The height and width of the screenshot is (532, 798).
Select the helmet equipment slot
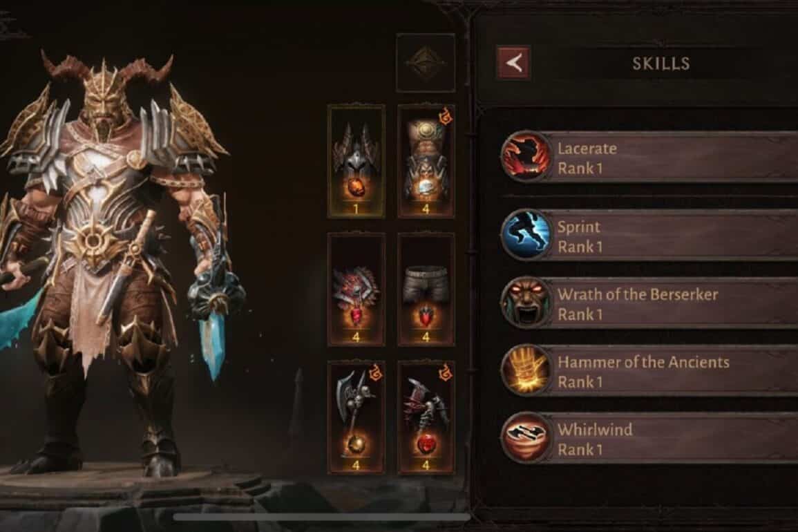[x=356, y=162]
